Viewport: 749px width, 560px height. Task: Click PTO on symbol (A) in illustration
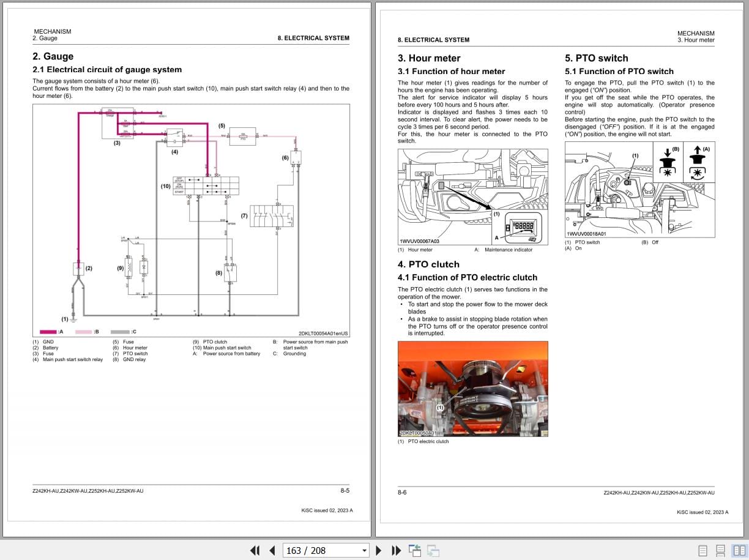coord(698,162)
